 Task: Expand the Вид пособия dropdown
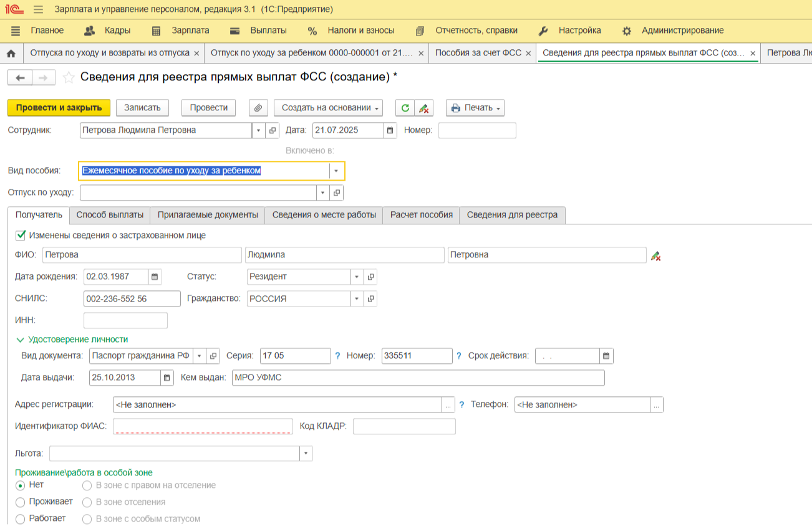click(x=336, y=171)
